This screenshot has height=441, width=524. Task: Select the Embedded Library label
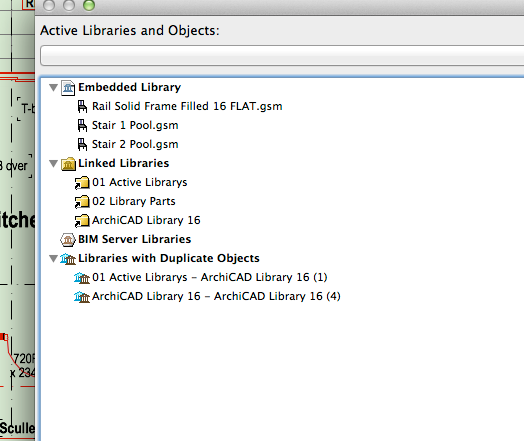point(130,87)
